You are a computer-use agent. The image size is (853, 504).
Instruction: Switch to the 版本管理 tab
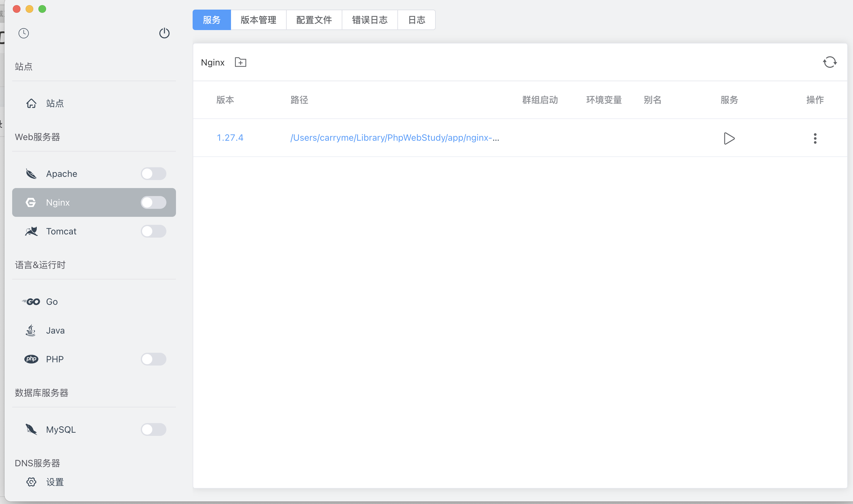pyautogui.click(x=259, y=20)
